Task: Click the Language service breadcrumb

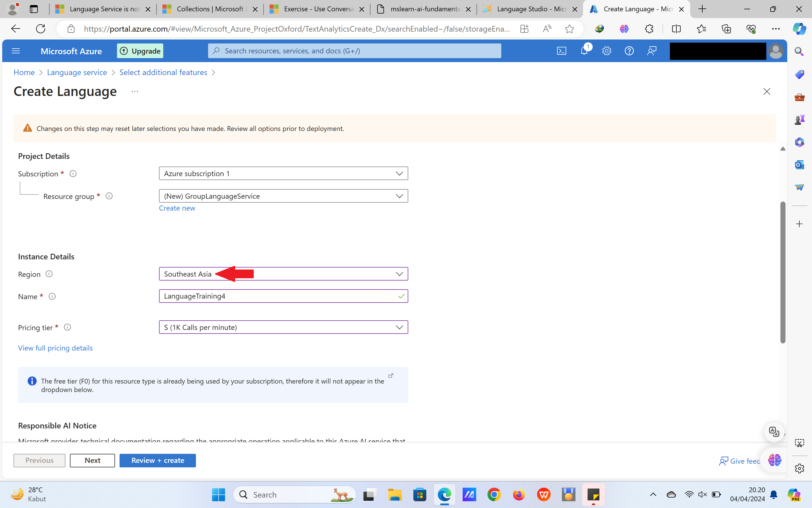Action: coord(77,72)
